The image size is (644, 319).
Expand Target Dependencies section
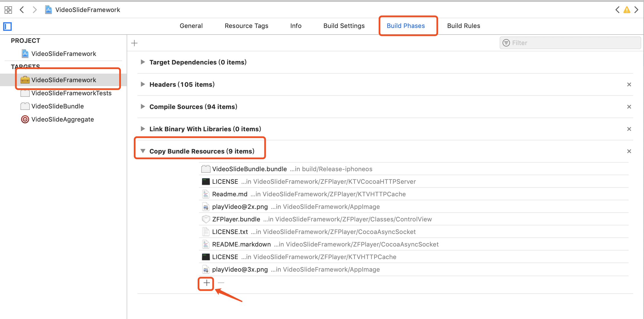(x=143, y=62)
